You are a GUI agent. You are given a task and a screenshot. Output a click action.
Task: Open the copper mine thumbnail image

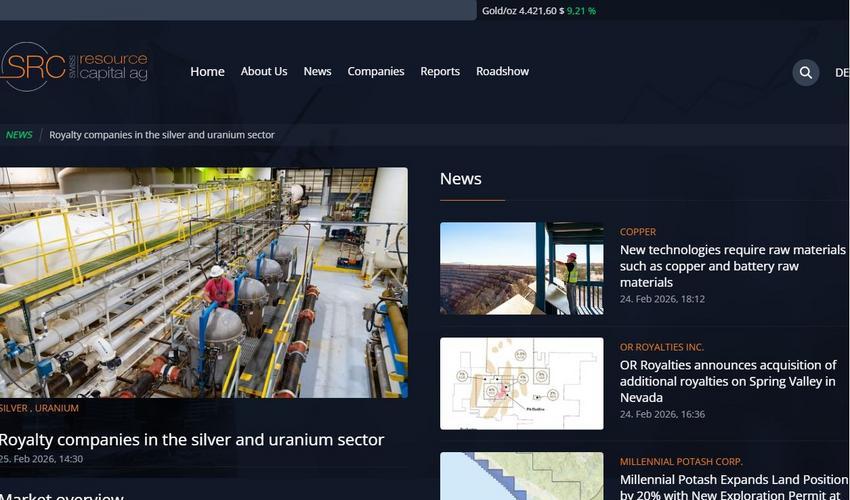(521, 268)
